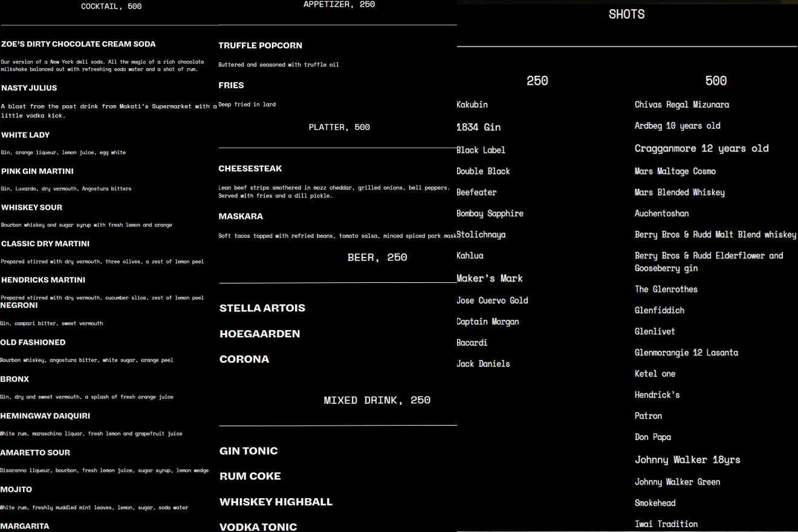Click the NEGRONI cocktail
The height and width of the screenshot is (532, 798).
[x=19, y=306]
